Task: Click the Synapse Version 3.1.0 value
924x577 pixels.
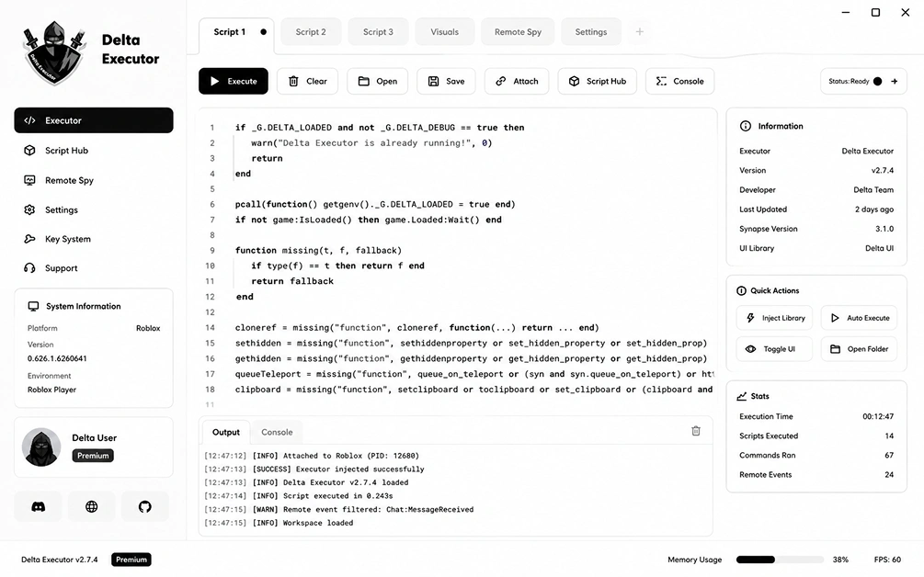Action: click(884, 229)
